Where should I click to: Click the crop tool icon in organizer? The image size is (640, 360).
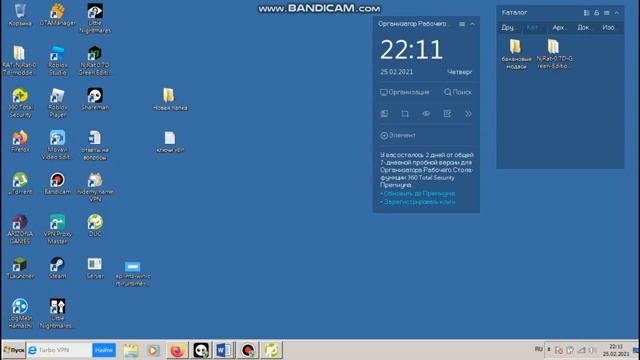tap(405, 113)
